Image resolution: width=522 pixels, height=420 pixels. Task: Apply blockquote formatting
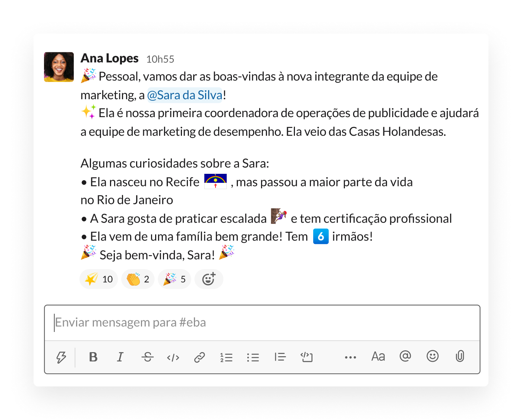[x=280, y=357]
